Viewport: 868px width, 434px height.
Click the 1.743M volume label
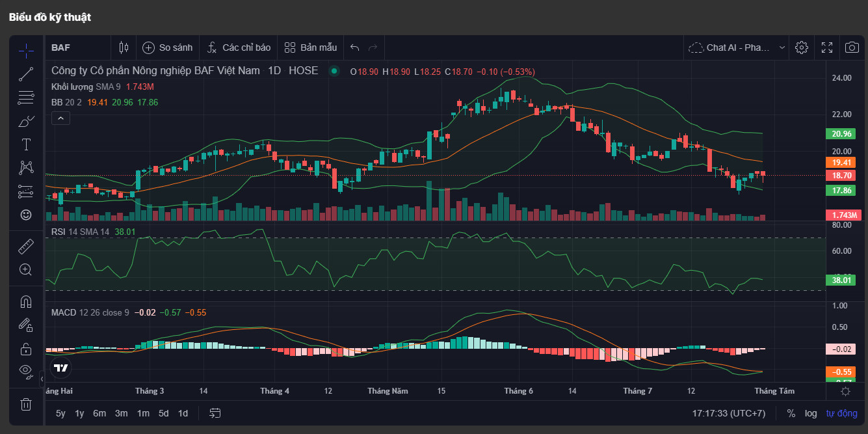tap(843, 215)
